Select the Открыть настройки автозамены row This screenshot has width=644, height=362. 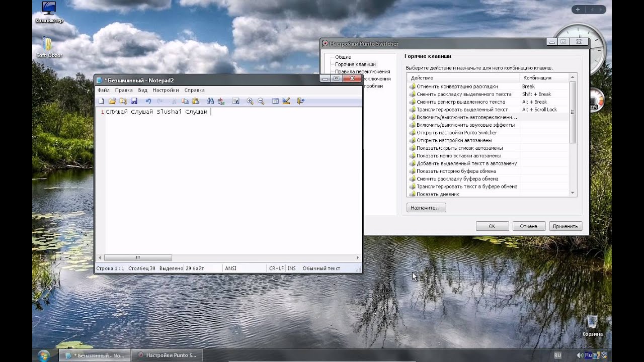point(488,140)
